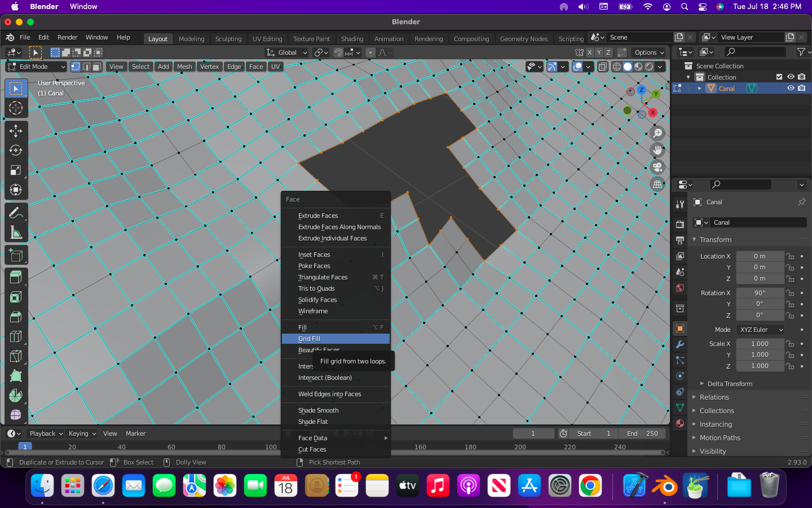Select the Cursor tool in the left toolbar
Viewport: 812px width, 508px height.
[x=16, y=108]
